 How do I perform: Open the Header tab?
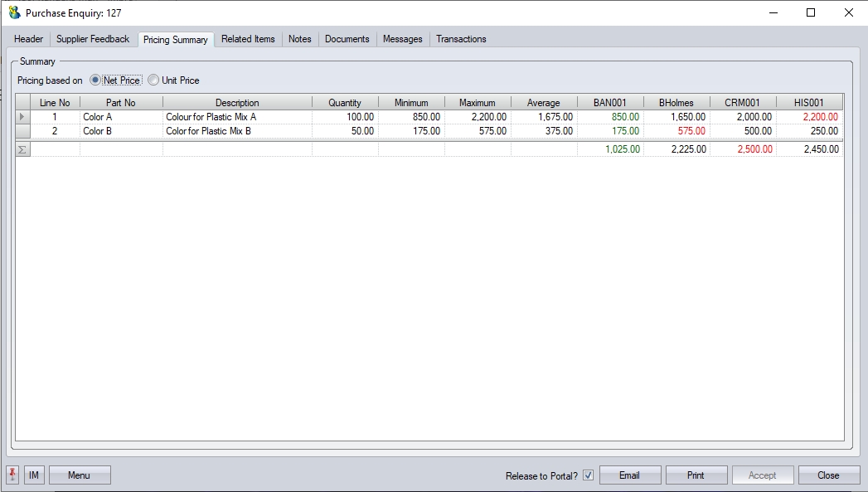(29, 39)
